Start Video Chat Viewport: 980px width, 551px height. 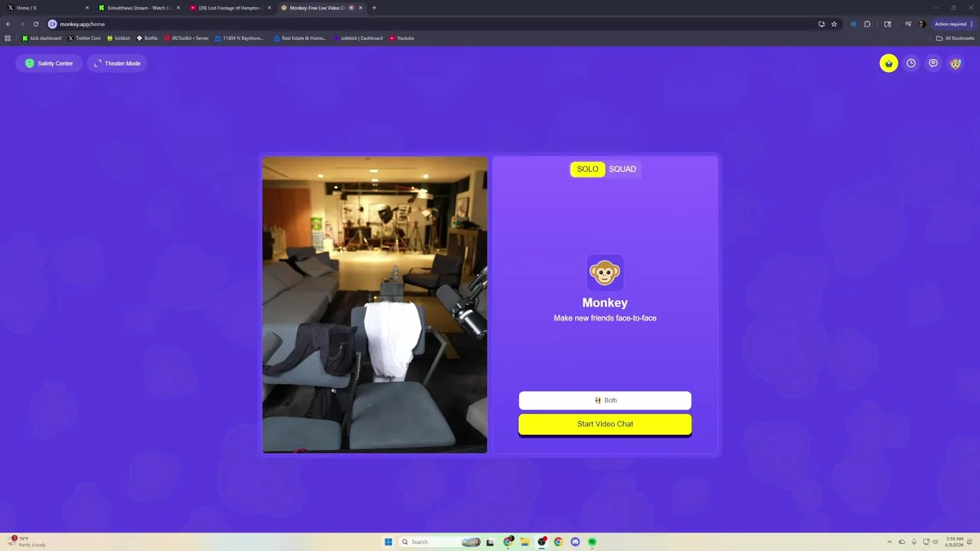click(605, 424)
